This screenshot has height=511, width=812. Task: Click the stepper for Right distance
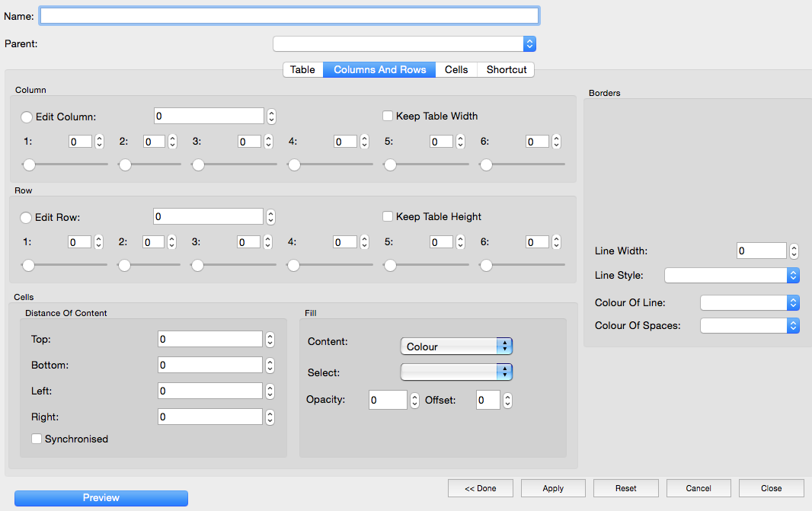coord(270,417)
